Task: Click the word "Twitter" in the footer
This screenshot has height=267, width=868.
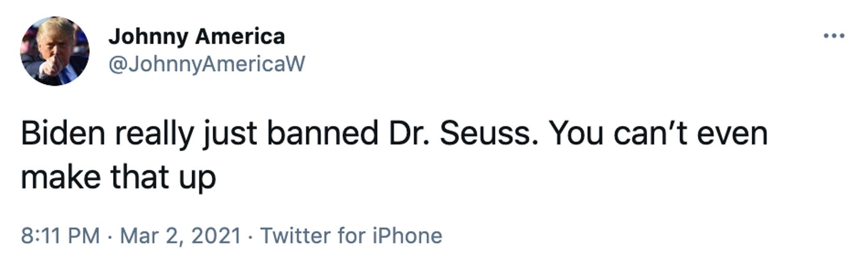Action: (x=296, y=236)
